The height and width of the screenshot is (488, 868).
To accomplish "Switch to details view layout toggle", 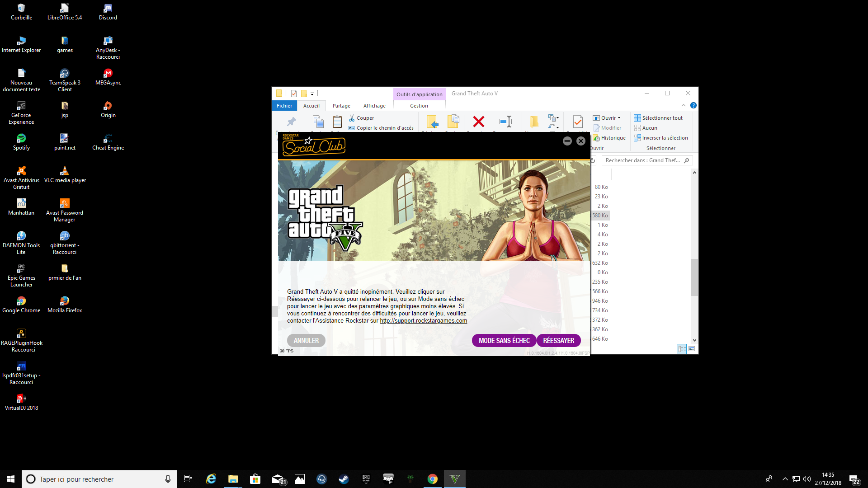I will pos(682,349).
